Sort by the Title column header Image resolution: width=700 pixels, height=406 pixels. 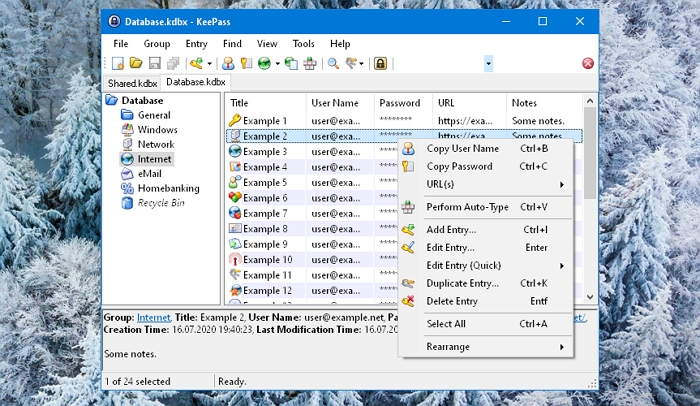(x=266, y=103)
